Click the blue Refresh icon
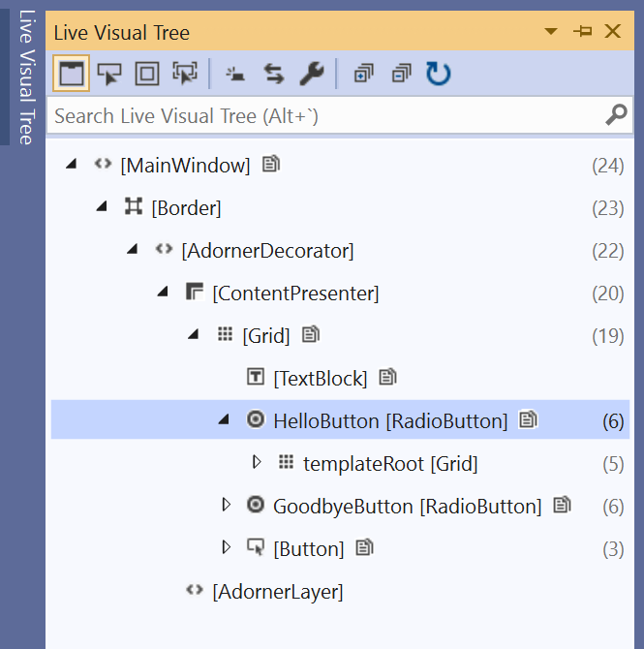 coord(439,74)
